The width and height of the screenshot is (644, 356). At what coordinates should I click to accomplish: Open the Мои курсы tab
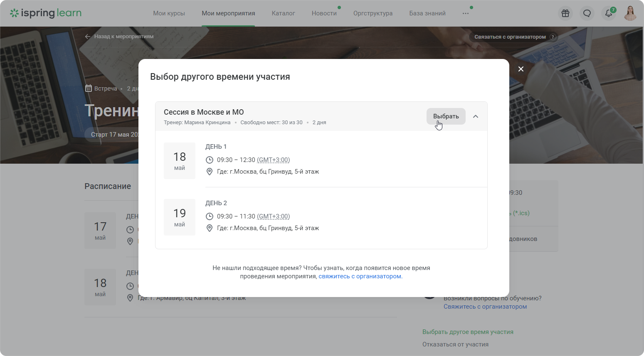(x=169, y=13)
